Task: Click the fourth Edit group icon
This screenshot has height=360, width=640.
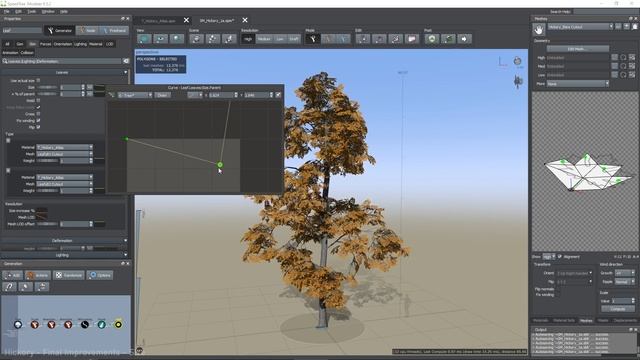Action: coord(412,39)
